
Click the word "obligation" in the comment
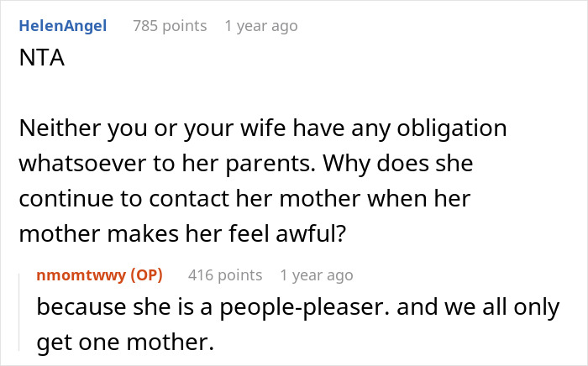pyautogui.click(x=452, y=128)
